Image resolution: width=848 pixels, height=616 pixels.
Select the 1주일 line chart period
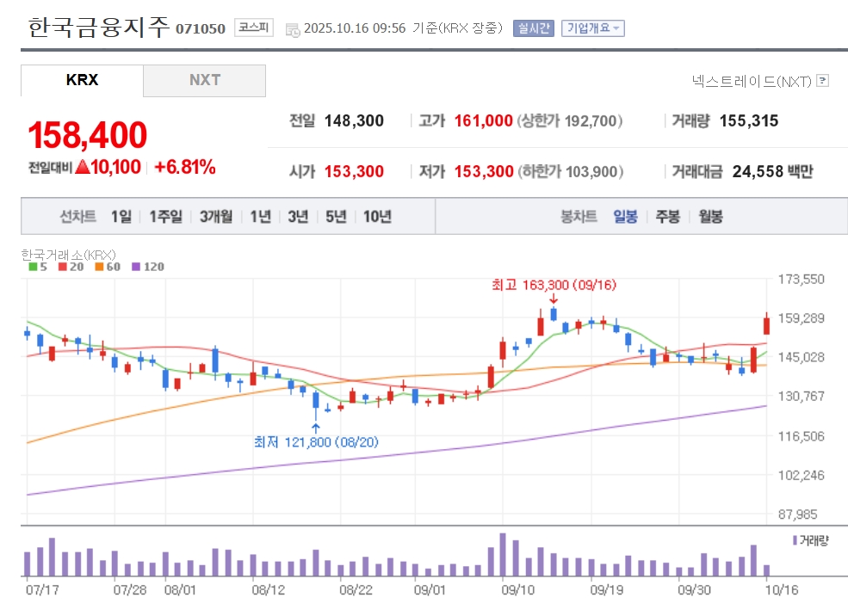(x=165, y=217)
